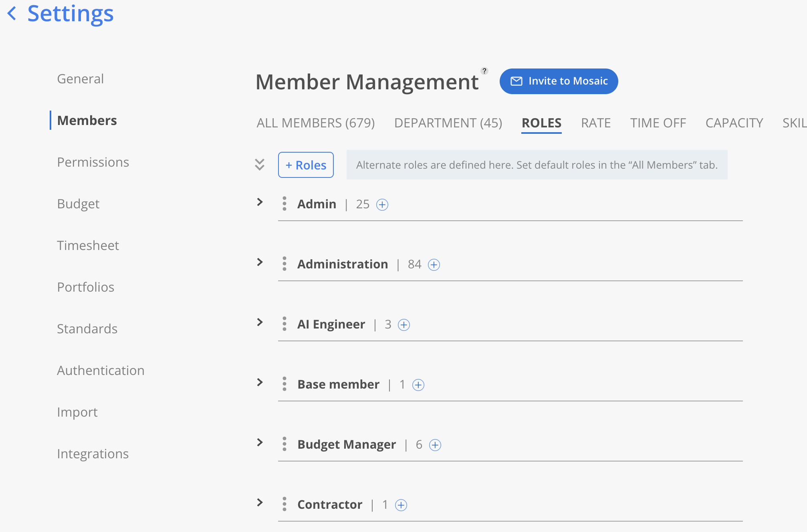Switch to the All Members tab
The image size is (807, 532).
pyautogui.click(x=315, y=123)
